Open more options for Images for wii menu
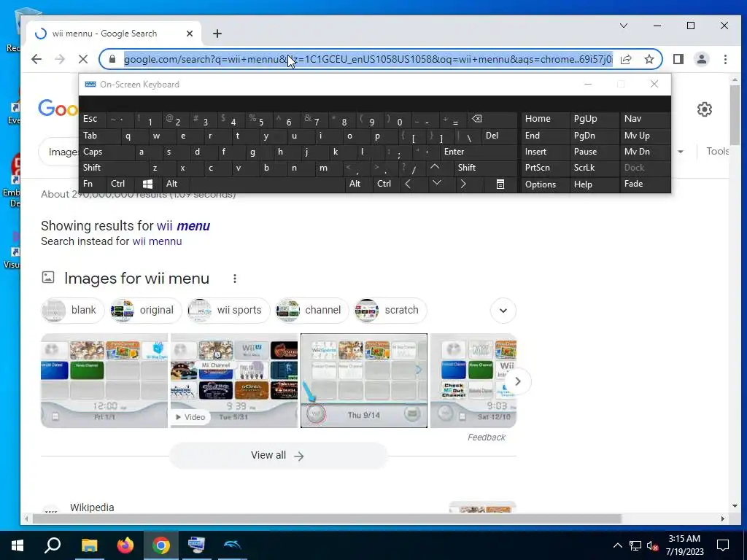Screen dimensions: 747x560 (x=234, y=279)
